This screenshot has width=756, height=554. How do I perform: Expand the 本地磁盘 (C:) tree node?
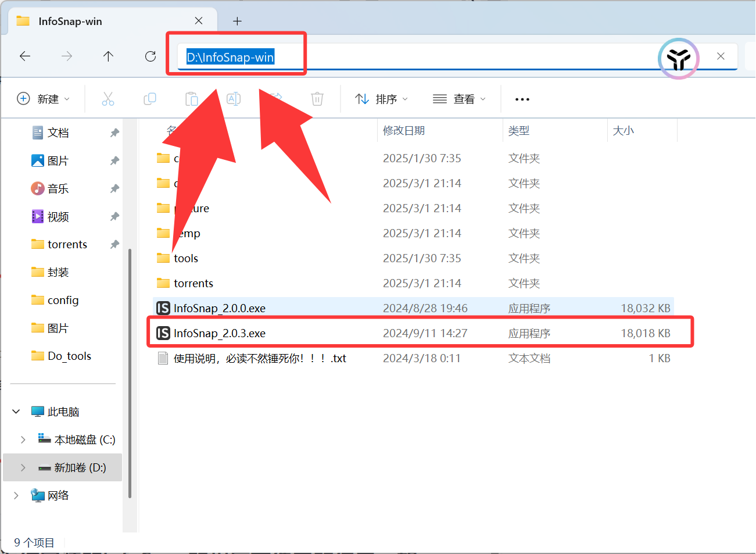[23, 440]
